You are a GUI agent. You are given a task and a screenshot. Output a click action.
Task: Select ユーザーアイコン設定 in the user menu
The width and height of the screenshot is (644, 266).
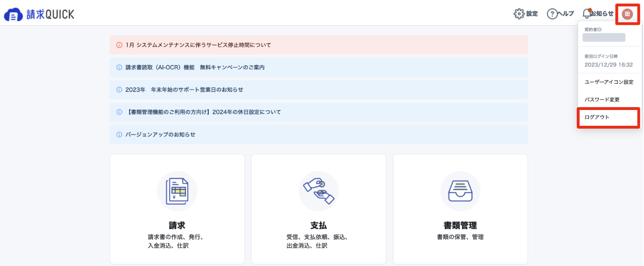click(609, 82)
